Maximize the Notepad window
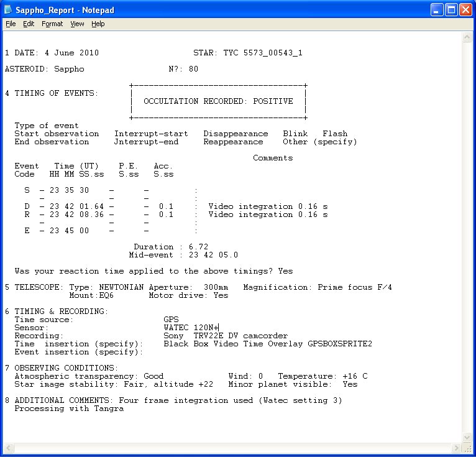The width and height of the screenshot is (476, 457). tap(452, 9)
